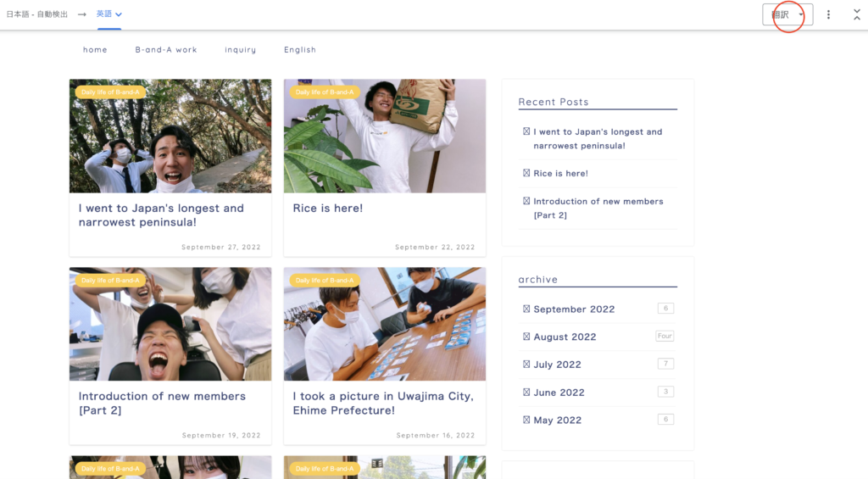
Task: Open the new members Part 2 post thumbnail
Action: point(170,324)
